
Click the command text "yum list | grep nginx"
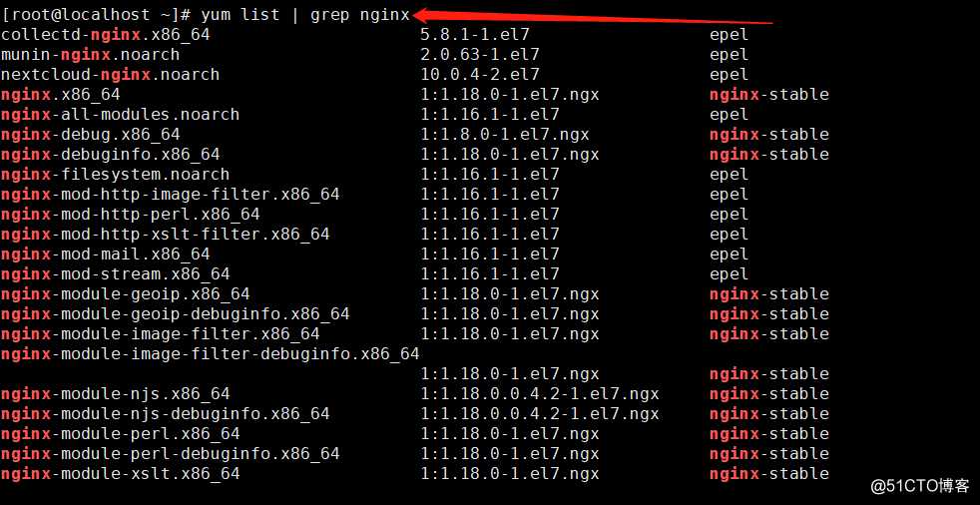pos(305,14)
